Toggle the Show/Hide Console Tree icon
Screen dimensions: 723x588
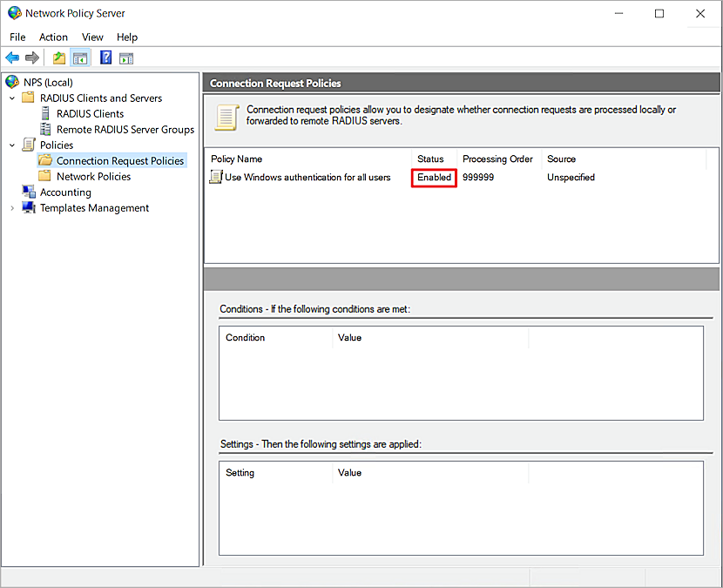click(80, 57)
